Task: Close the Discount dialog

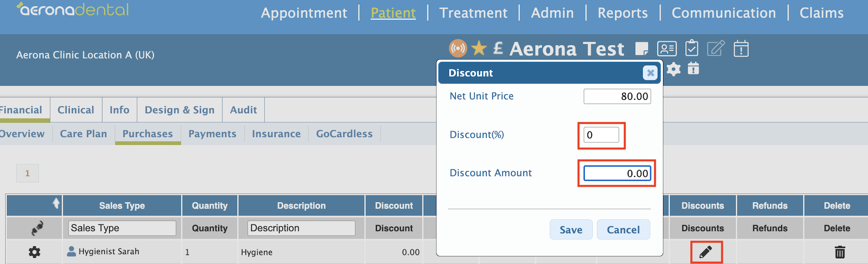Action: [650, 73]
